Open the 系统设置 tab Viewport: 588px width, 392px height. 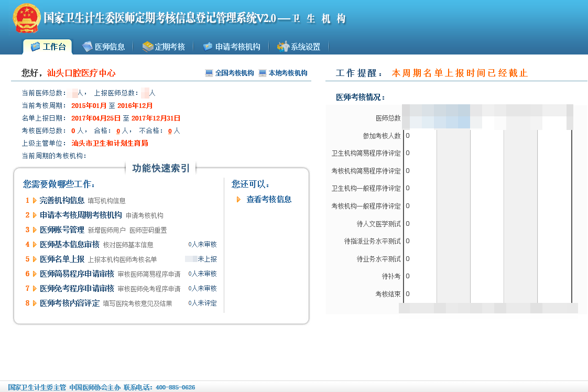click(306, 47)
